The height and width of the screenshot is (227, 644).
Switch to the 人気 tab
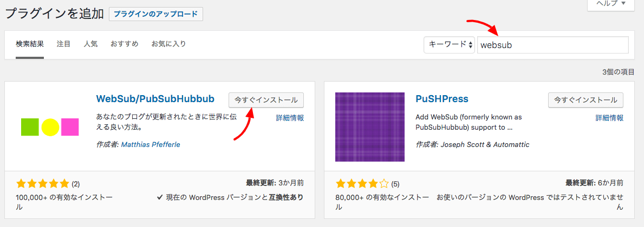point(90,43)
